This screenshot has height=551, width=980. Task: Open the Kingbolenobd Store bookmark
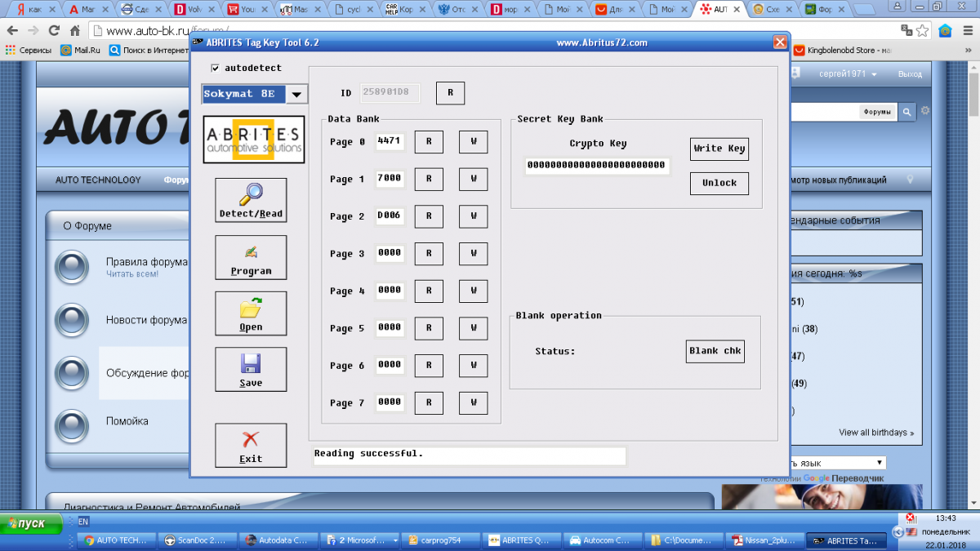click(x=841, y=50)
